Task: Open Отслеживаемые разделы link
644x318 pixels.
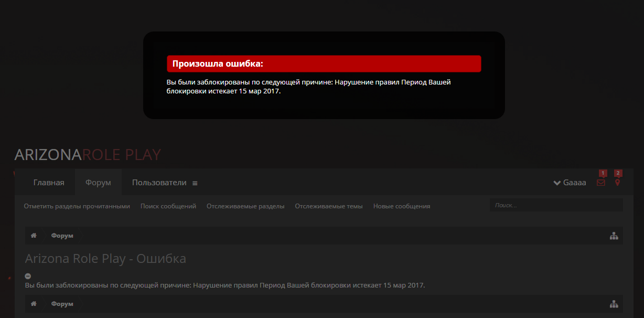Action: [245, 206]
